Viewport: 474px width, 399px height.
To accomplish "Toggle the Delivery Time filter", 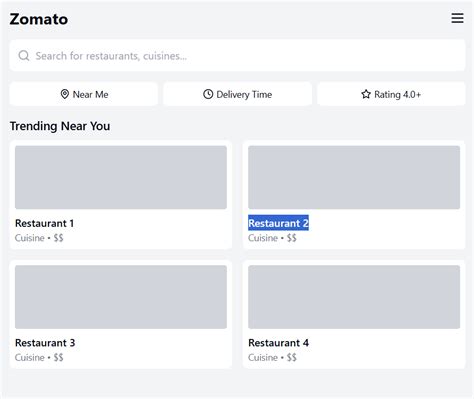I will tap(237, 94).
